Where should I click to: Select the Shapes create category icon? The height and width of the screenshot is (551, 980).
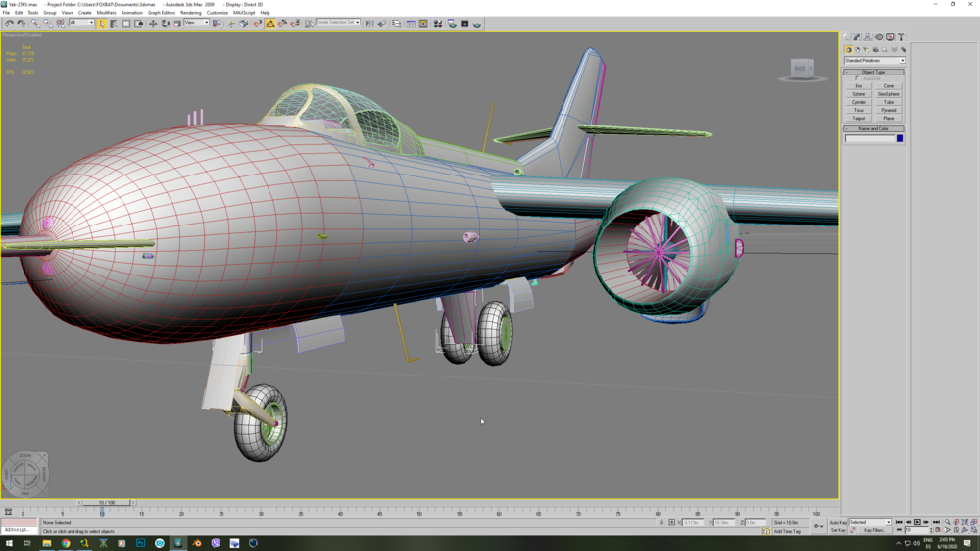(857, 50)
